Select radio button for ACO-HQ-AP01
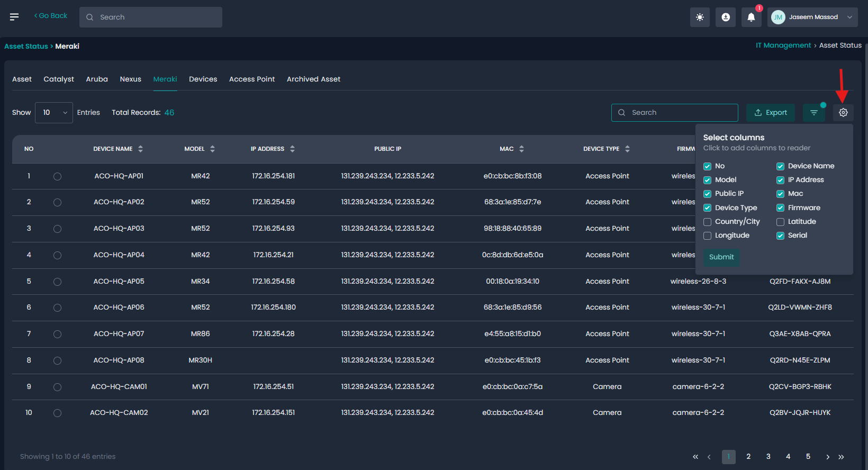The image size is (868, 470). (x=57, y=176)
